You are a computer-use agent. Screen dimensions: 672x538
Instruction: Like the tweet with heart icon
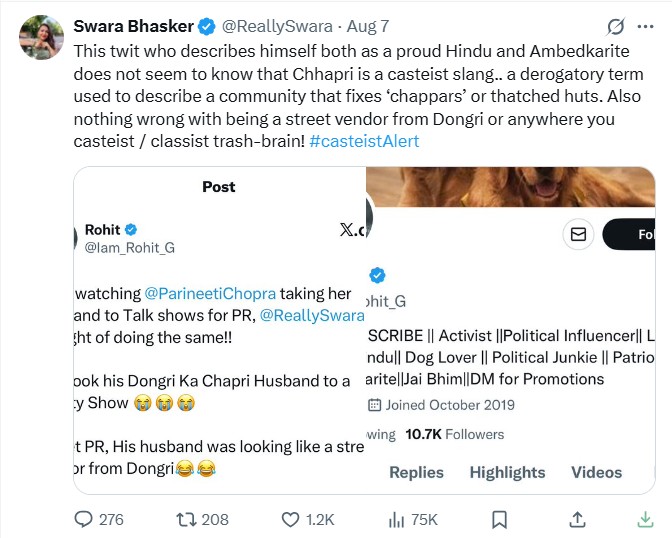click(290, 519)
